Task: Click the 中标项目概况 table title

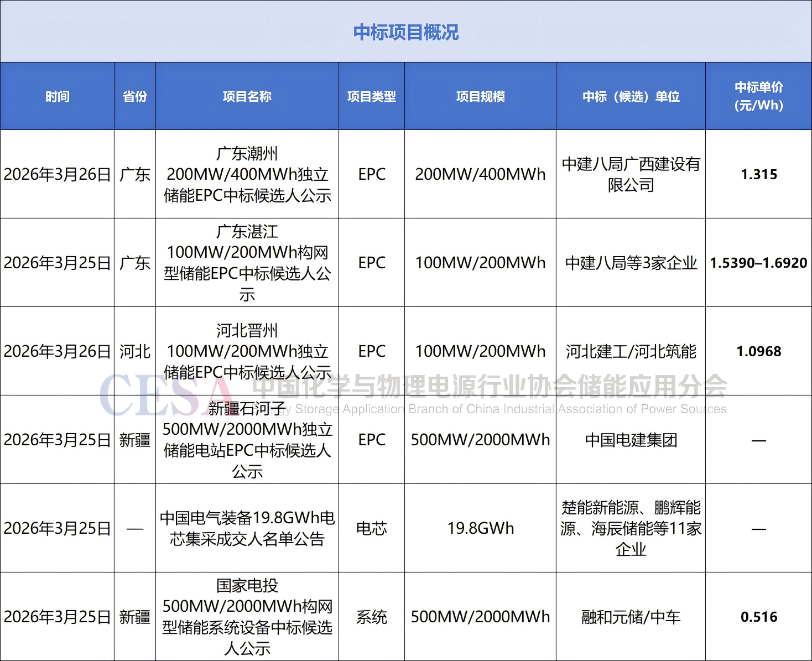Action: 405,32
